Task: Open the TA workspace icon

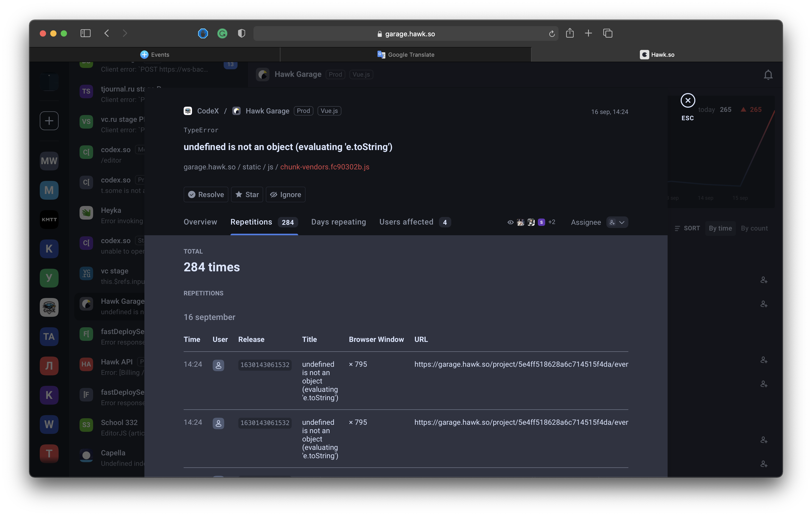Action: point(49,336)
